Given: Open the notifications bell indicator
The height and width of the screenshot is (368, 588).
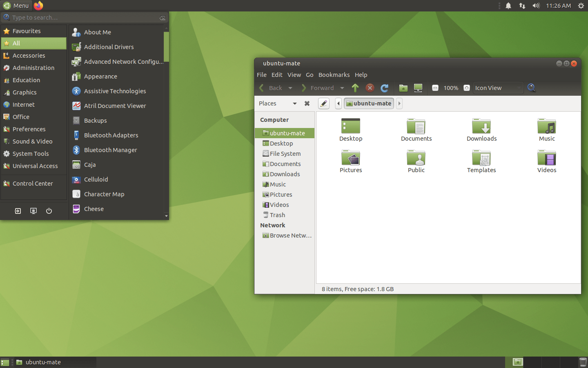Looking at the screenshot, I should [508, 6].
